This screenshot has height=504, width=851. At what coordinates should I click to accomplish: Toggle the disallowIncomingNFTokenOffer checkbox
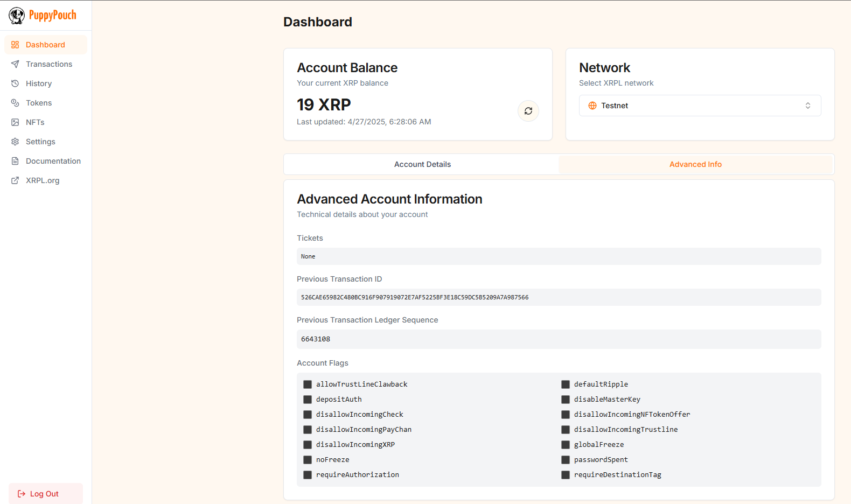(x=566, y=415)
